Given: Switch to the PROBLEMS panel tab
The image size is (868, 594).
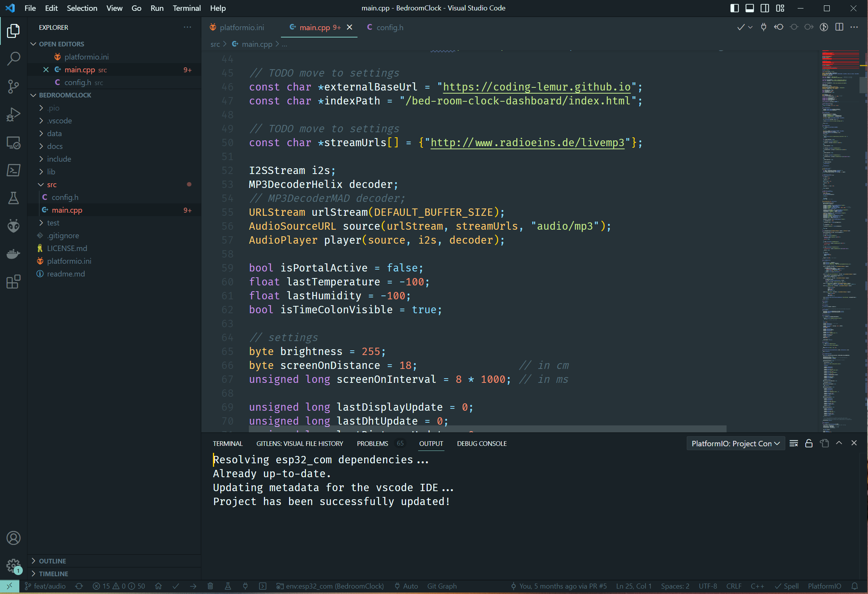Looking at the screenshot, I should tap(372, 444).
